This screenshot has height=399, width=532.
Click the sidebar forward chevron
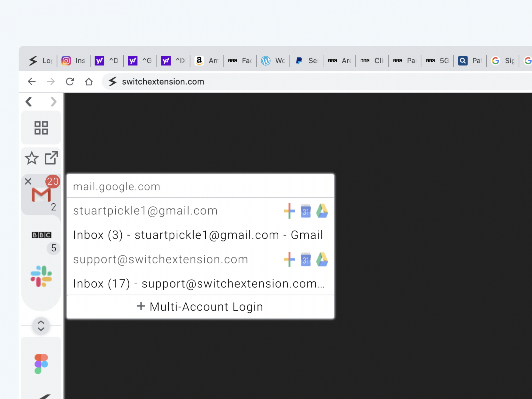pyautogui.click(x=53, y=102)
